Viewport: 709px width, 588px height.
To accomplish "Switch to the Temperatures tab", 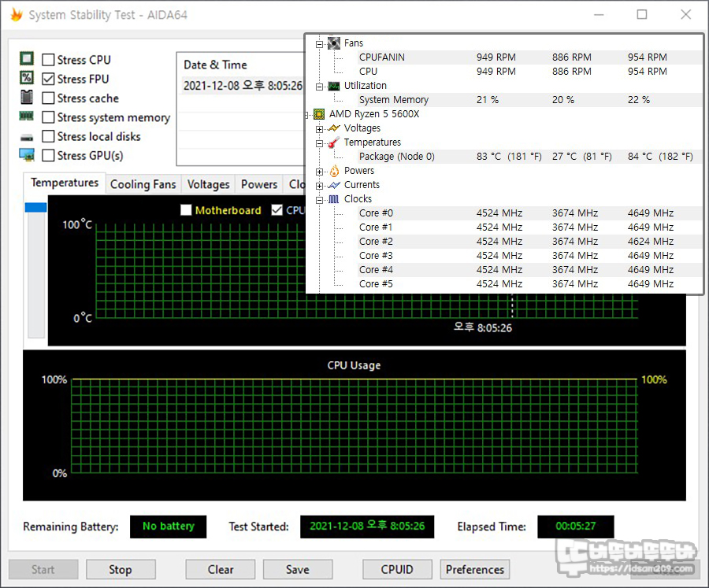I will (65, 183).
